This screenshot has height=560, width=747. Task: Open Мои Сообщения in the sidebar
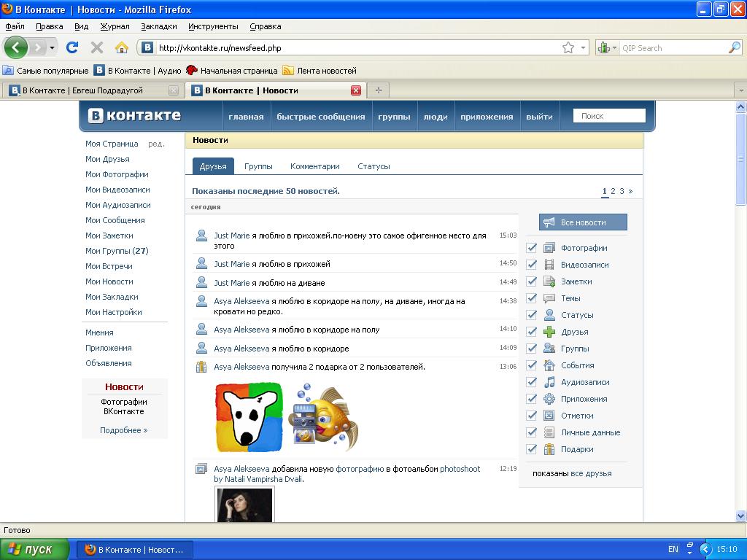click(115, 220)
